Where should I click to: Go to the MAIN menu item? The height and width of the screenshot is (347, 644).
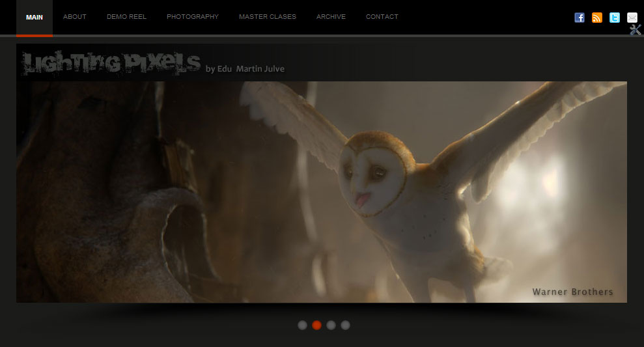point(35,17)
